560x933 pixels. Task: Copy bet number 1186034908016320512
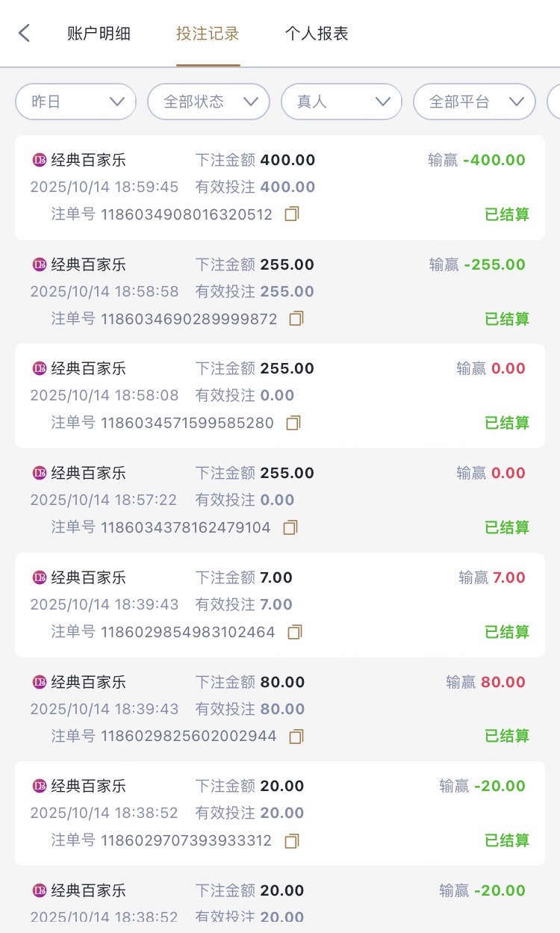(292, 214)
